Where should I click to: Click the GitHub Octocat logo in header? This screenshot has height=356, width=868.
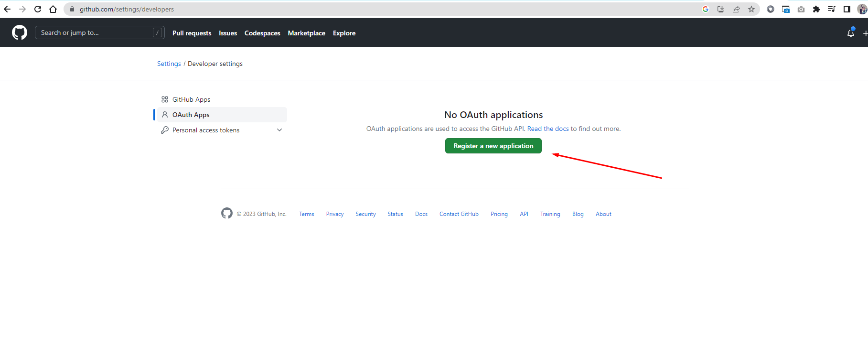pyautogui.click(x=20, y=32)
